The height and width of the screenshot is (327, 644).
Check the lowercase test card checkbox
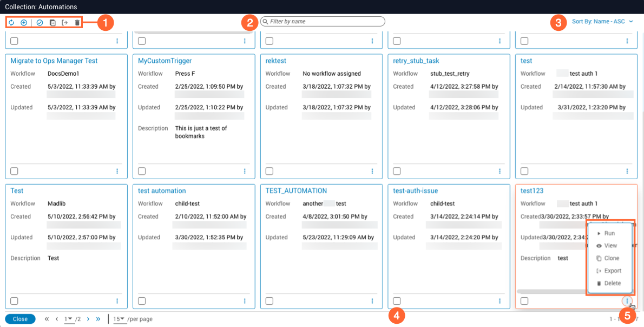click(x=524, y=171)
